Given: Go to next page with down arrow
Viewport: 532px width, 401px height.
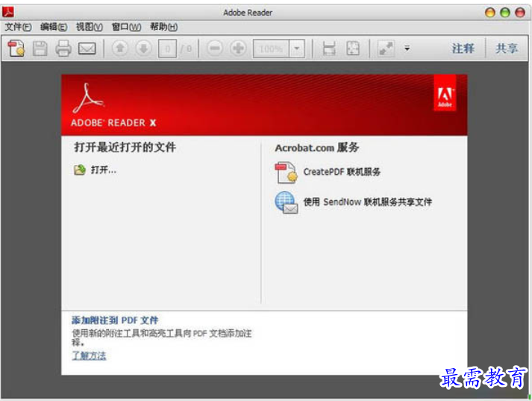Looking at the screenshot, I should click(143, 49).
